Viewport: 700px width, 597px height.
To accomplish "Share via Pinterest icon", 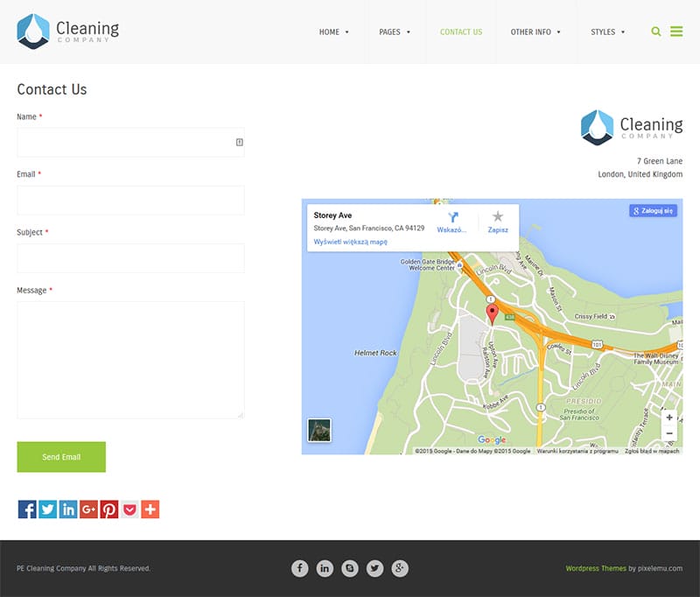I will [x=108, y=509].
